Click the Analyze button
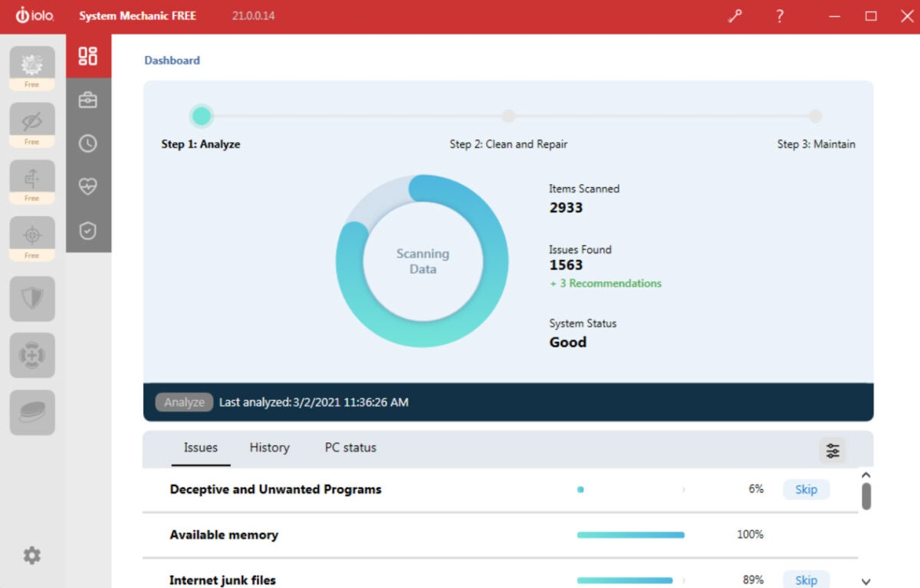This screenshot has width=920, height=588. (x=184, y=402)
